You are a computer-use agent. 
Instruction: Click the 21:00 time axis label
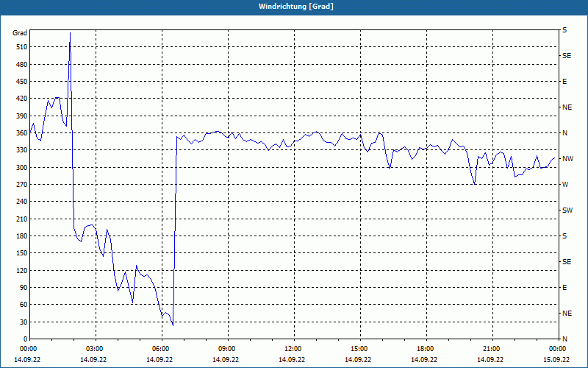(490, 349)
